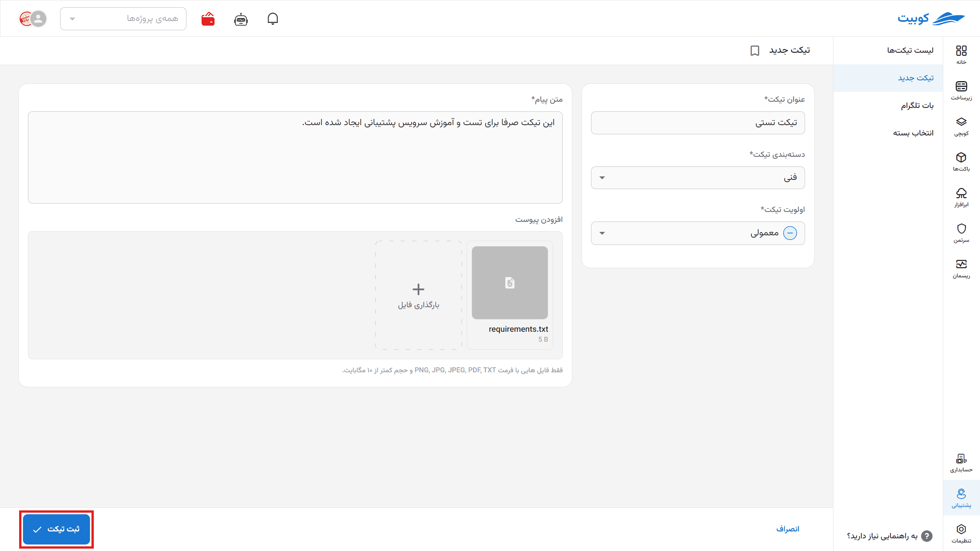Submit with the ثبت تیکت button

coord(56,529)
